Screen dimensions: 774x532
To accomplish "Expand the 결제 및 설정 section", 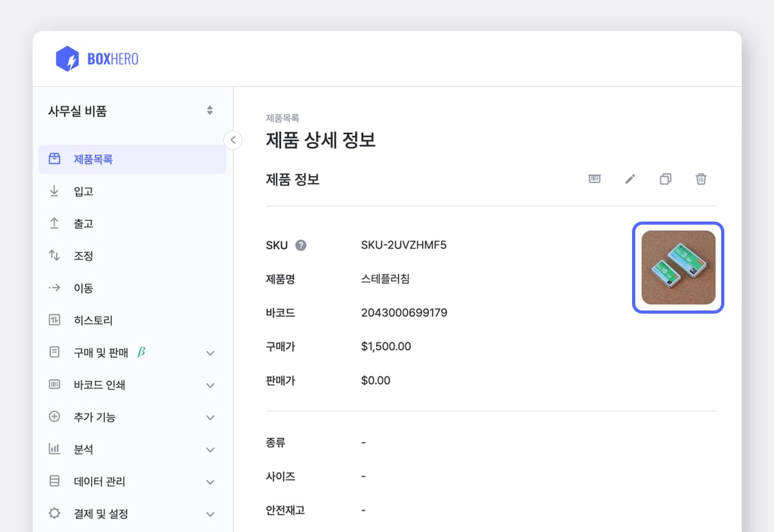I will click(210, 513).
